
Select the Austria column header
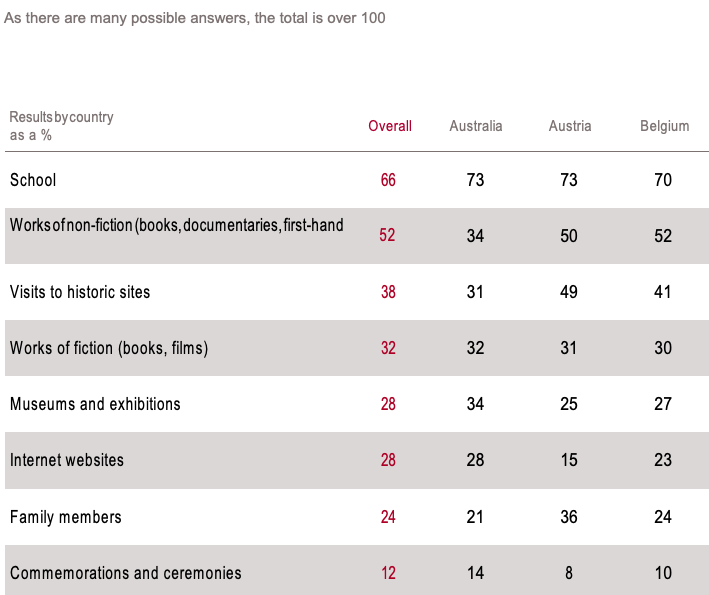click(x=570, y=126)
